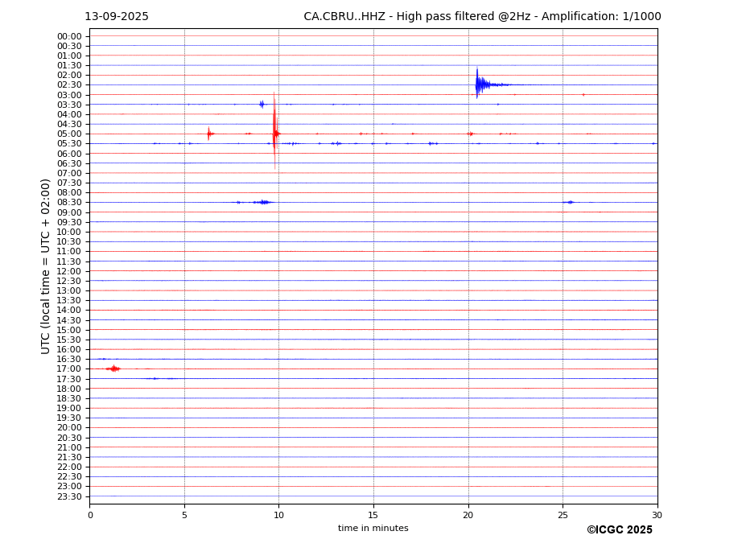The width and height of the screenshot is (746, 560).
Task: Click the date label 13-09-2025
Action: 117,17
